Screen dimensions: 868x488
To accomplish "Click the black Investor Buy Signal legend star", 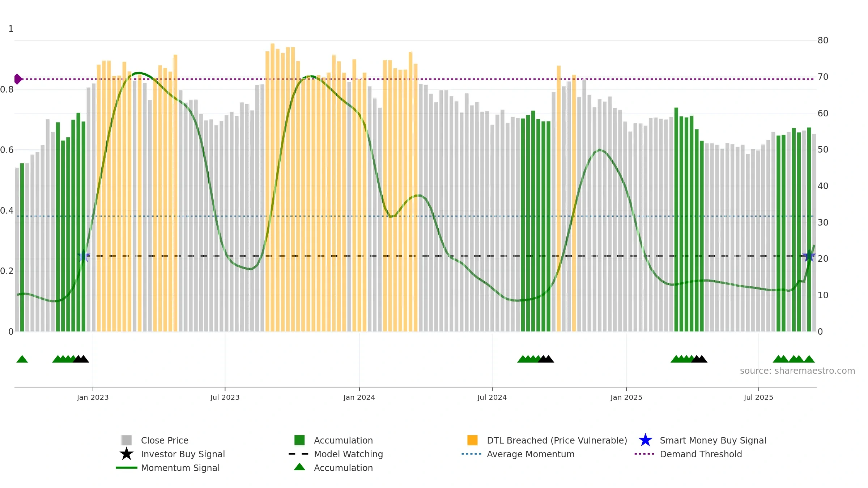I will click(x=127, y=454).
